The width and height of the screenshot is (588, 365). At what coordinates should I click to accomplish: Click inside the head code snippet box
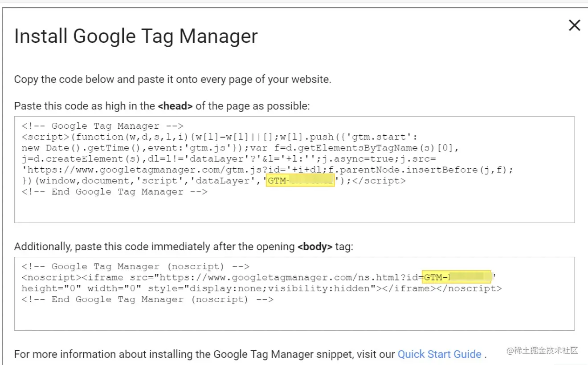(x=294, y=170)
